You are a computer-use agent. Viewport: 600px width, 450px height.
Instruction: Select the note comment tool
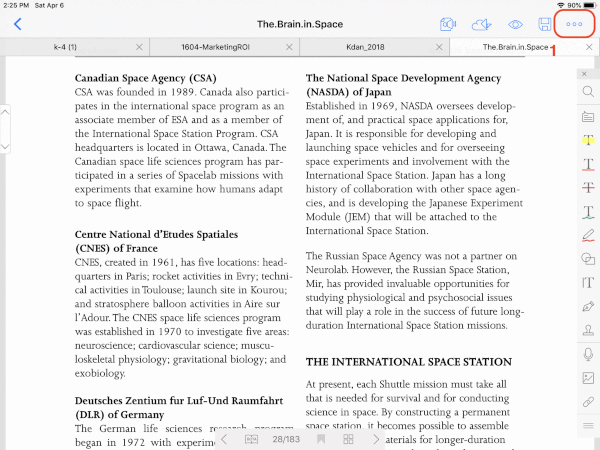pyautogui.click(x=588, y=116)
